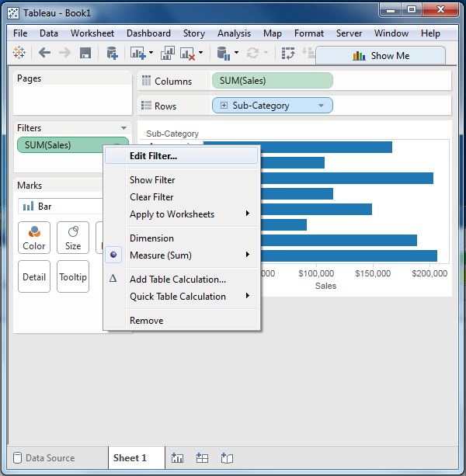Open the Sub-Category pill dropdown arrow

(321, 106)
